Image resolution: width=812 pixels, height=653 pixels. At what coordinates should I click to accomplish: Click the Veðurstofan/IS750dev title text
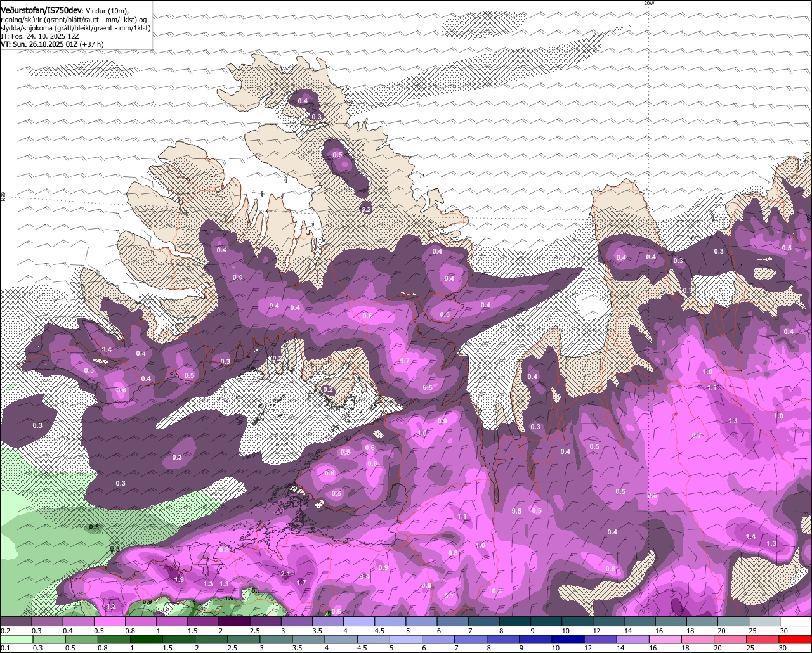(x=41, y=10)
